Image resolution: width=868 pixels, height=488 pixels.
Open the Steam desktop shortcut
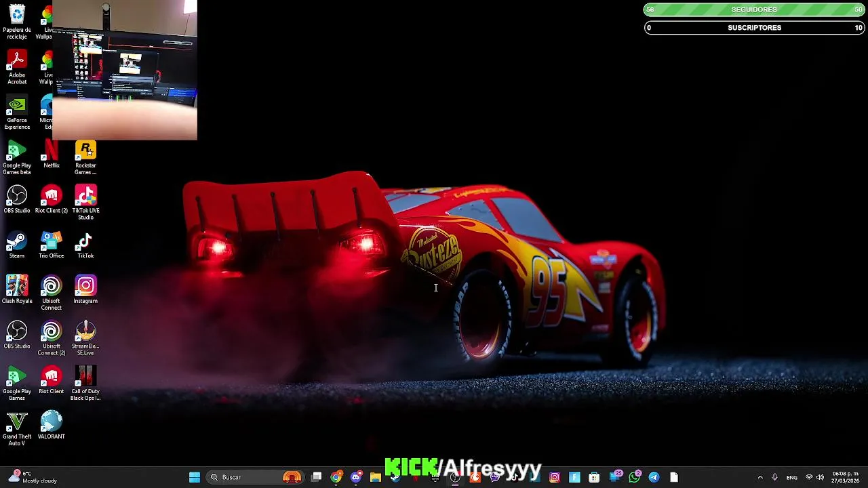click(17, 245)
